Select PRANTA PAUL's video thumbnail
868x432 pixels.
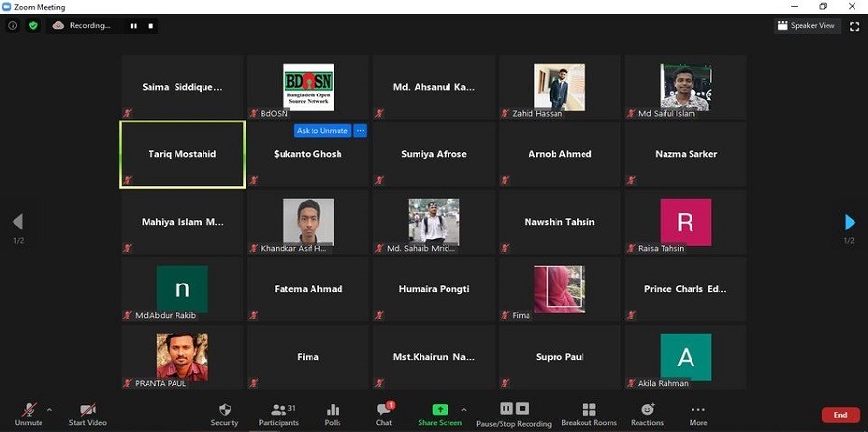[182, 356]
